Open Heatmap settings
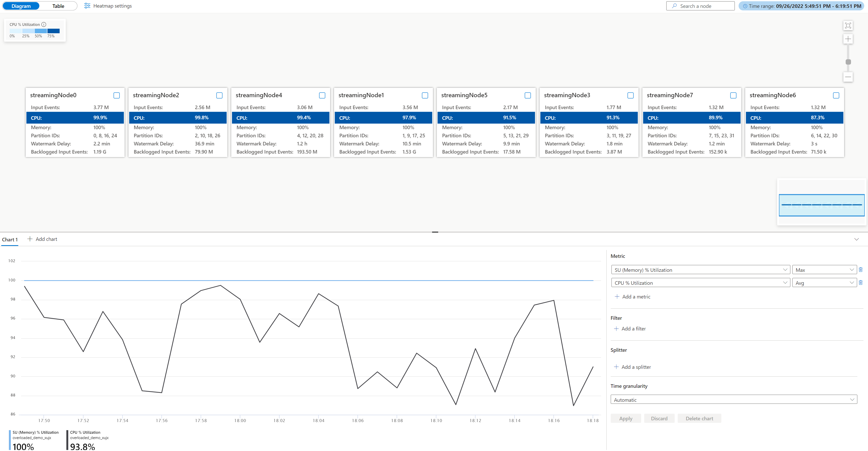This screenshot has width=868, height=451. pyautogui.click(x=108, y=6)
